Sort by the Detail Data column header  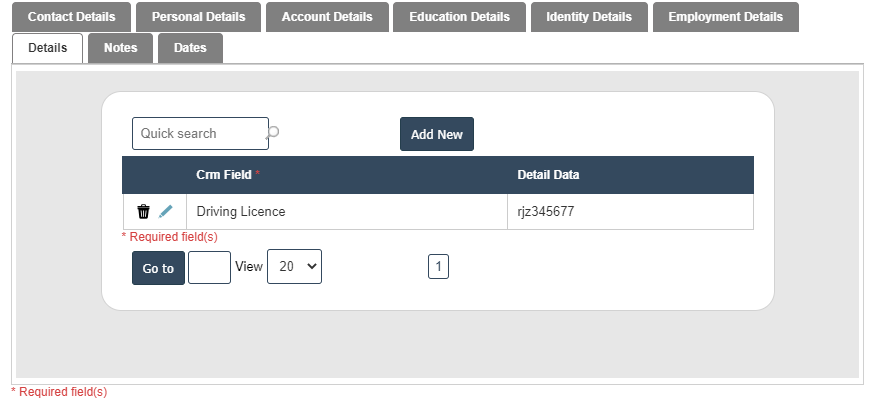[548, 175]
